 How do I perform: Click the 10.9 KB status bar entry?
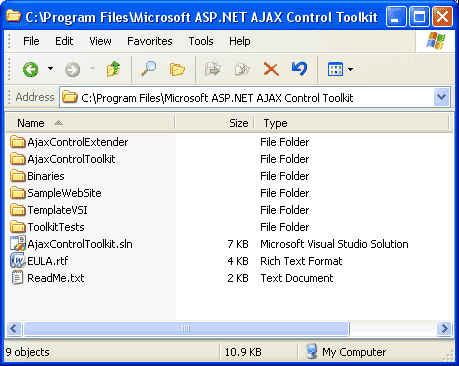pos(243,352)
